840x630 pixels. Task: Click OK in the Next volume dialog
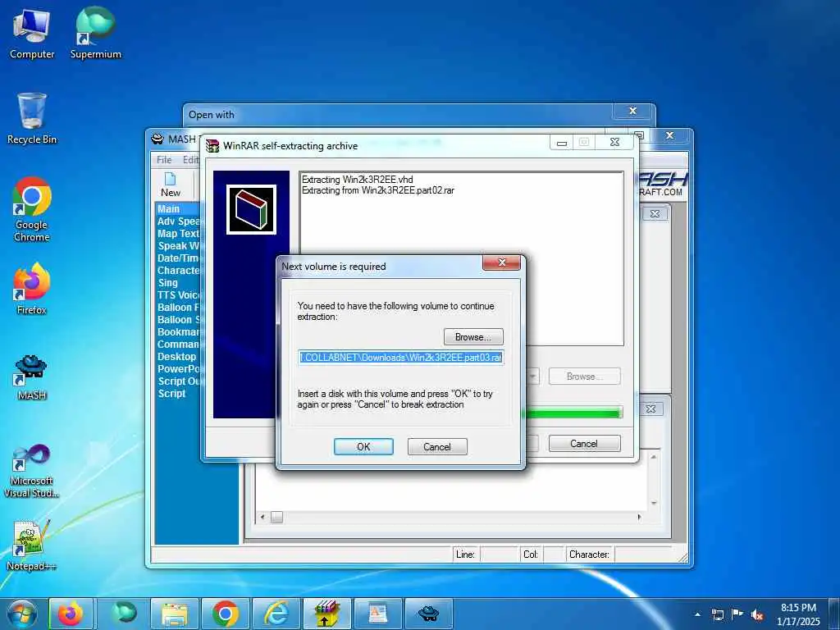pyautogui.click(x=363, y=447)
